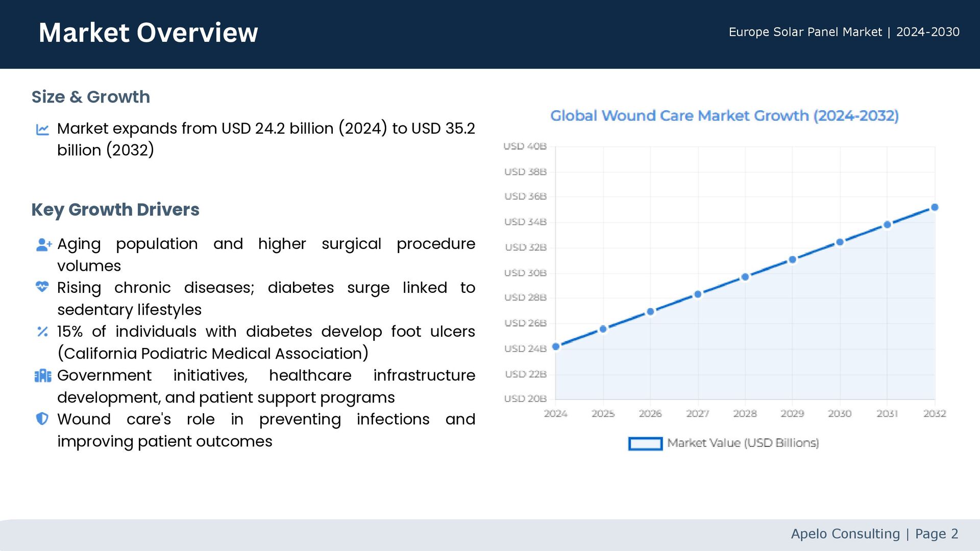This screenshot has width=980, height=551.
Task: Select the Market Overview title
Action: pos(148,33)
